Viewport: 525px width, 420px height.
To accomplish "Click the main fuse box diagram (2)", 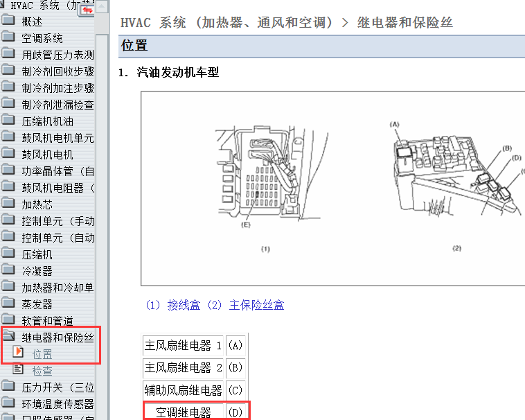I will [458, 170].
